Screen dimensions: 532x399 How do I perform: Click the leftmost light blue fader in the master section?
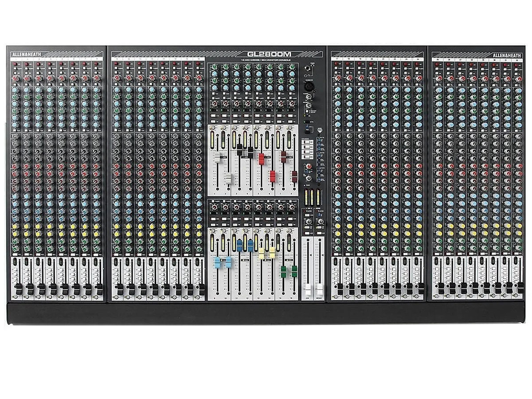pos(217,262)
